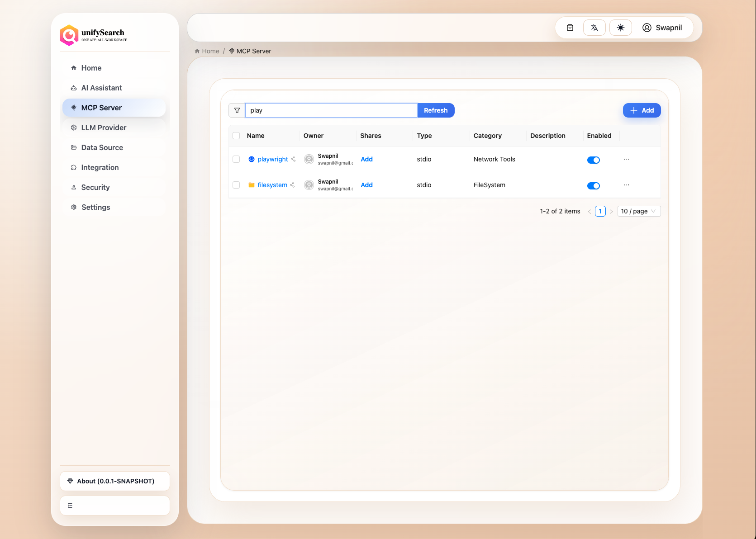Select Data Source in the sidebar
Viewport: 756px width, 539px height.
point(102,147)
